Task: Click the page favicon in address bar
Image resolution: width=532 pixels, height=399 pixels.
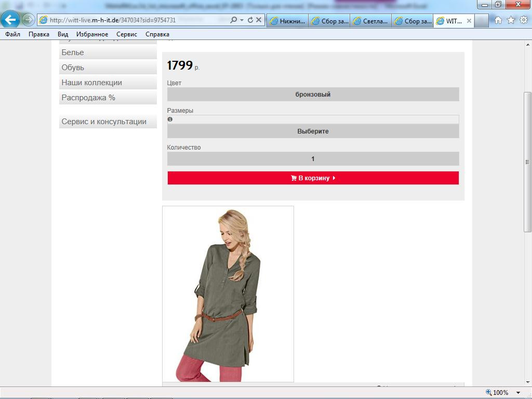Action: point(43,20)
